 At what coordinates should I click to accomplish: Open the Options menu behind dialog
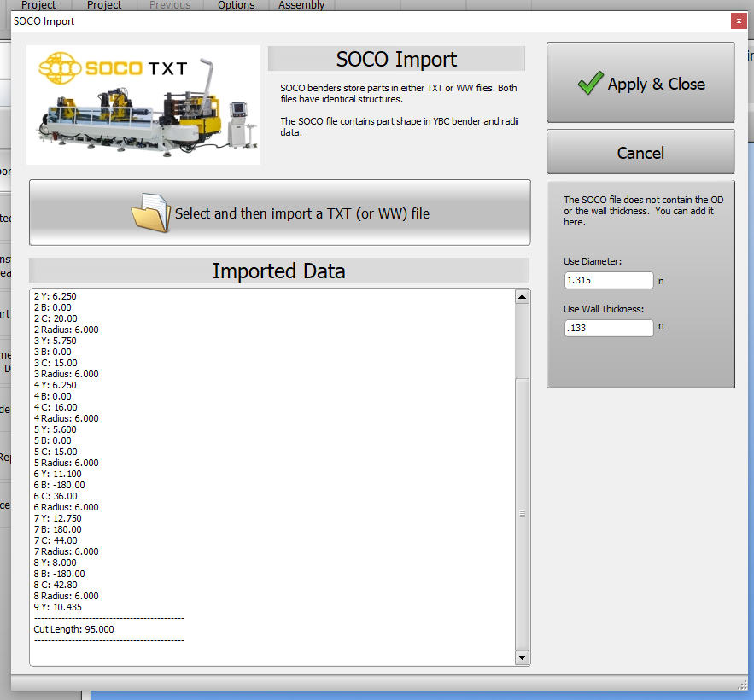[237, 5]
